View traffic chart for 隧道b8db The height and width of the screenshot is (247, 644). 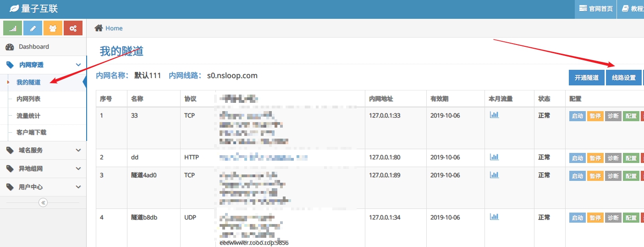(x=494, y=217)
